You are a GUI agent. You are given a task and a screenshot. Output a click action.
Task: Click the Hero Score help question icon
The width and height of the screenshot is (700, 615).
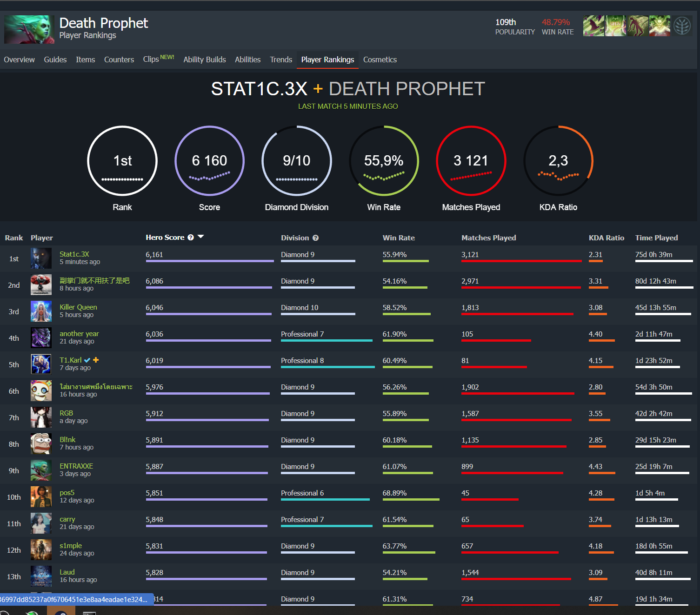191,238
